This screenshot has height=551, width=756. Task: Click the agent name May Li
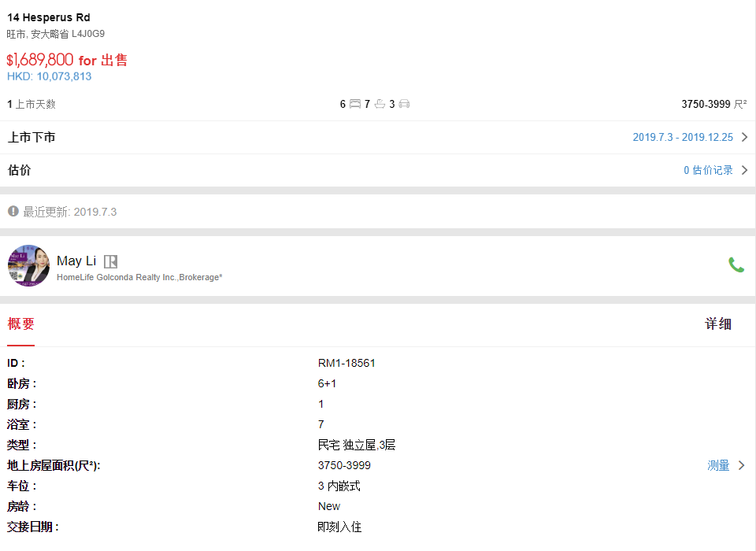point(76,261)
